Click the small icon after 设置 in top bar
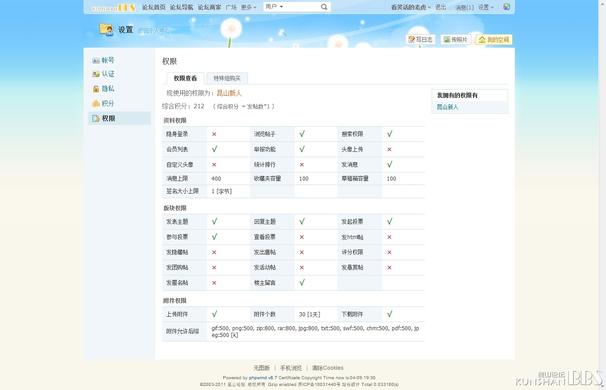This screenshot has height=390, width=606. (506, 7)
